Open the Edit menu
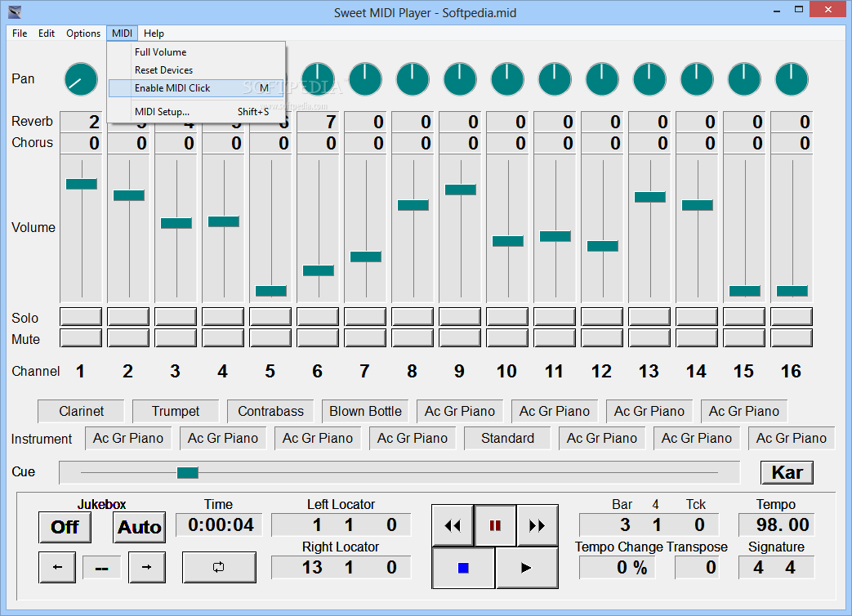Viewport: 852px width, 616px height. 47,33
